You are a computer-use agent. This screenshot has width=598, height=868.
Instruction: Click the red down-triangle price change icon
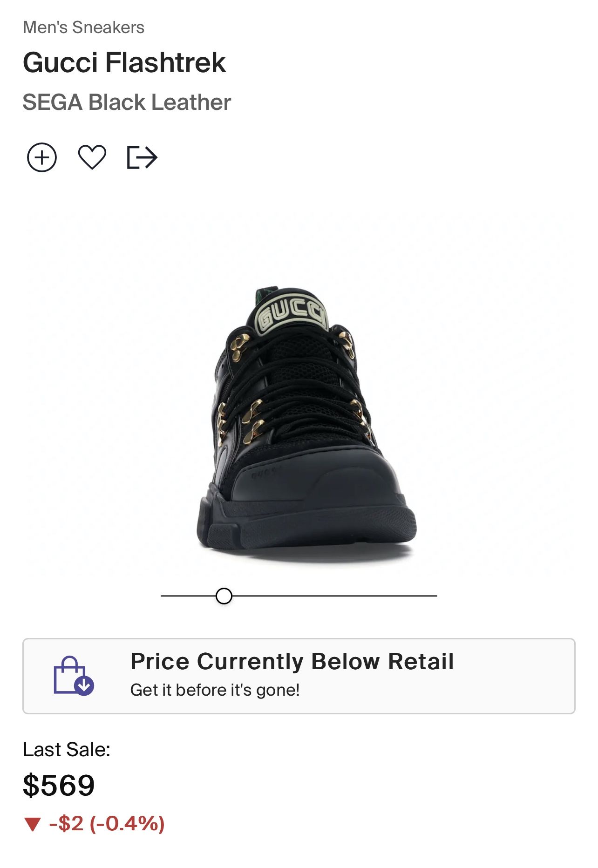coord(33,824)
